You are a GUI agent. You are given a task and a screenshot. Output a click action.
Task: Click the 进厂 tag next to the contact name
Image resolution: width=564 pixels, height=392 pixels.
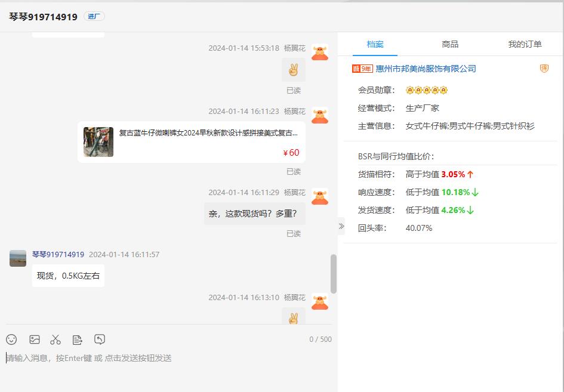coord(94,16)
